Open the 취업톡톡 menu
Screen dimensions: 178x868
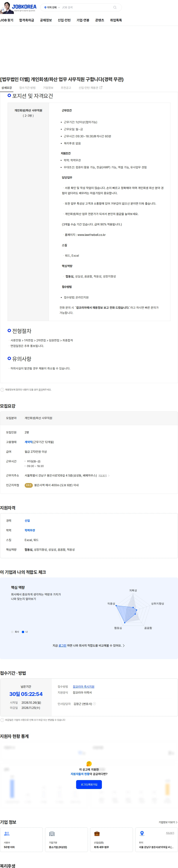point(116,20)
